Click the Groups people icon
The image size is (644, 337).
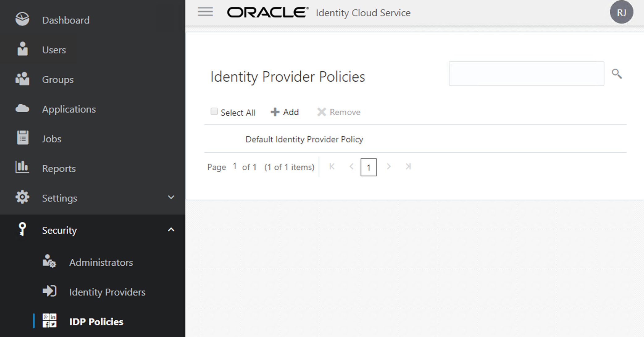pos(22,79)
